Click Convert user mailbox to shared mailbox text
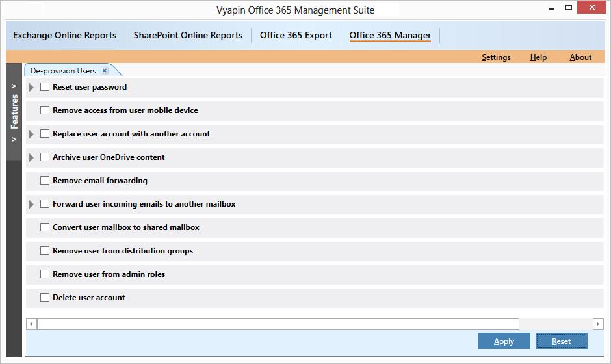611x364 pixels. pyautogui.click(x=126, y=227)
